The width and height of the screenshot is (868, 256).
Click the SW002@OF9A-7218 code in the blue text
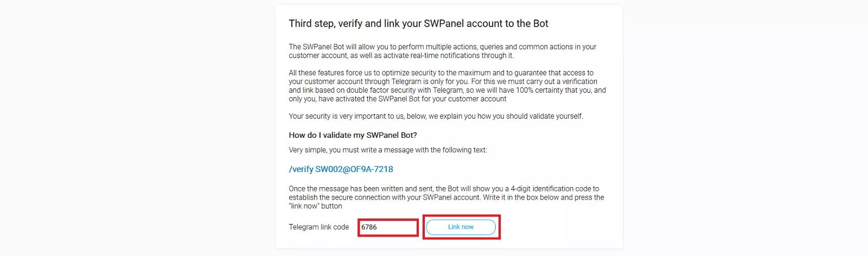pos(354,169)
